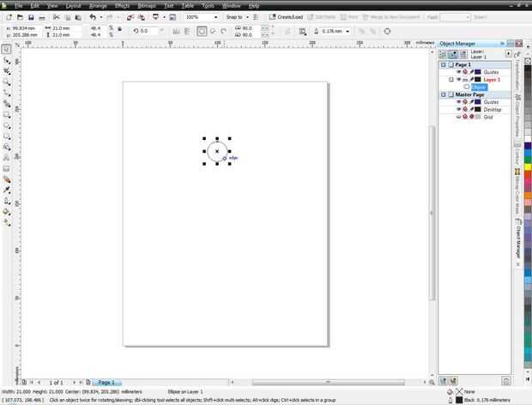Click the Import icon in toolbar
This screenshot has width=532, height=405.
[x=130, y=17]
